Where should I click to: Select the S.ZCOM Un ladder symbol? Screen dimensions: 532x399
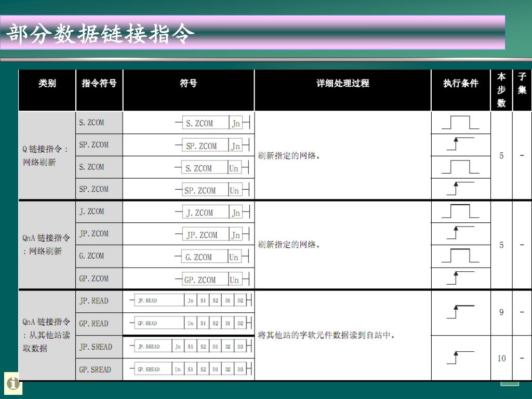[x=212, y=168]
